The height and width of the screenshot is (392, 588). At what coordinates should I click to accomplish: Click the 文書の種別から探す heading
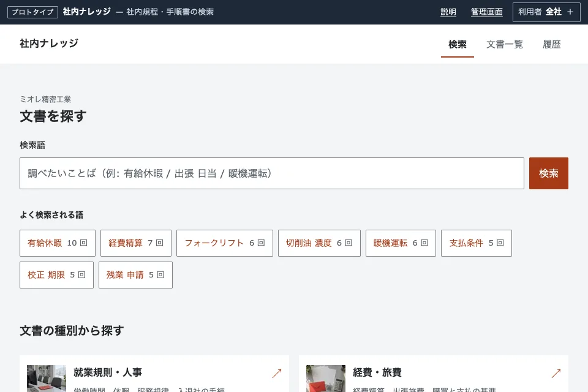[72, 331]
